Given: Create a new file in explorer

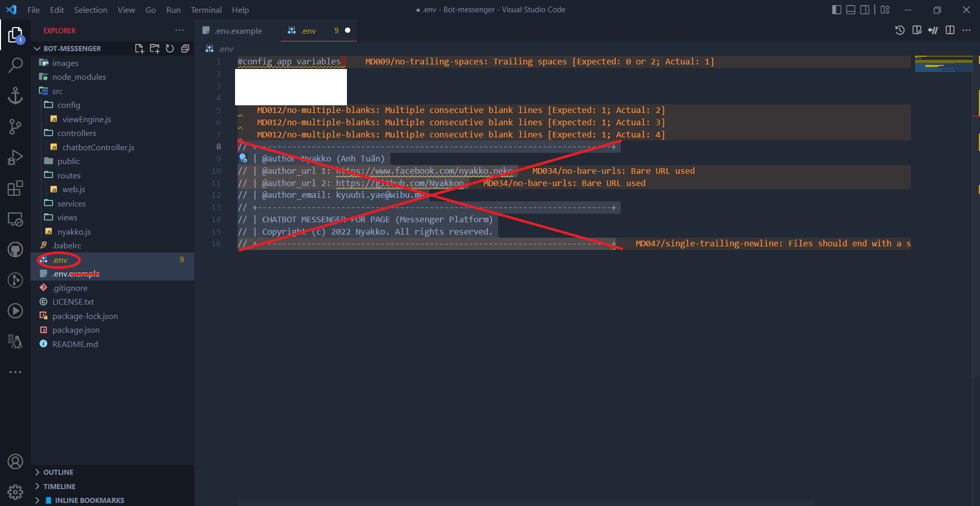Looking at the screenshot, I should [139, 49].
